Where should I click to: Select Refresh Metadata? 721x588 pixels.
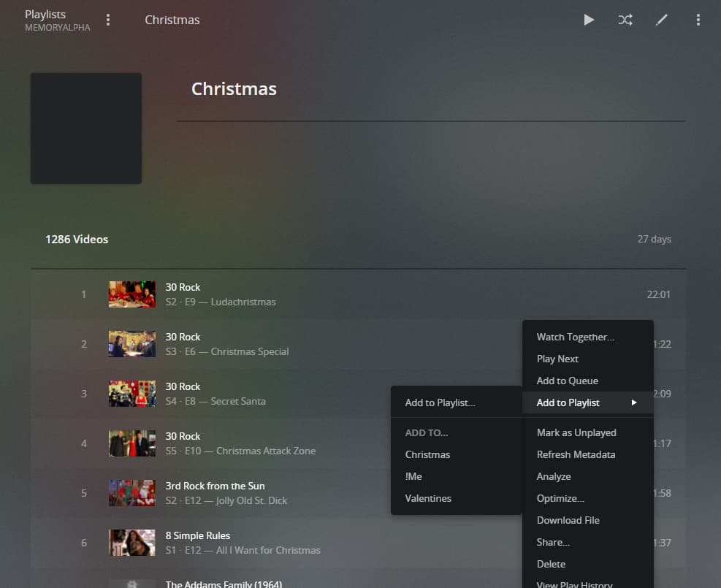click(587, 454)
